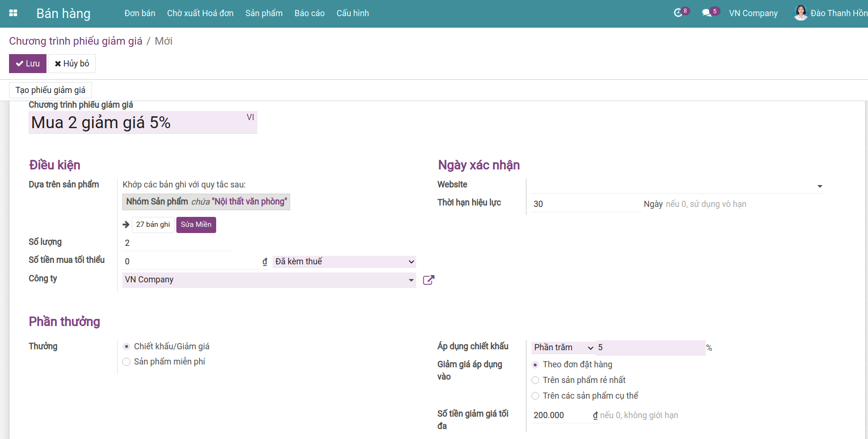Open the Đã kèm thuế dropdown
The width and height of the screenshot is (868, 439).
[345, 262]
